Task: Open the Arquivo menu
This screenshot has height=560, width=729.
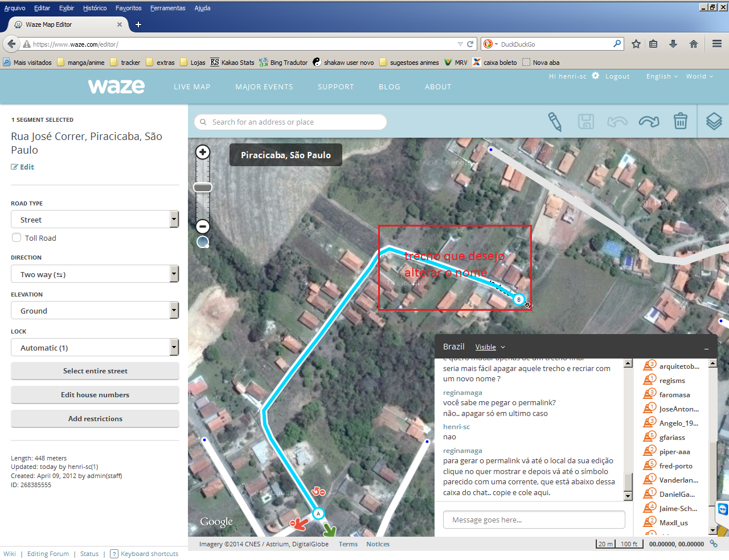Action: pos(15,8)
